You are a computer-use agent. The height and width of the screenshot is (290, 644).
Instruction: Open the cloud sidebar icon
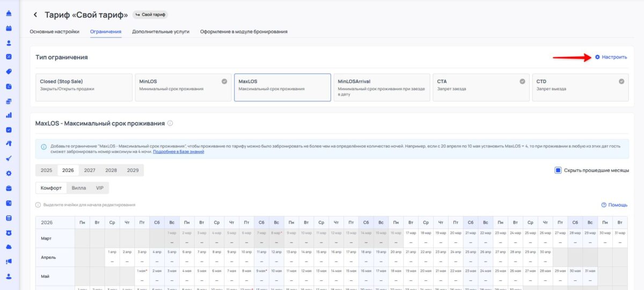point(9,247)
